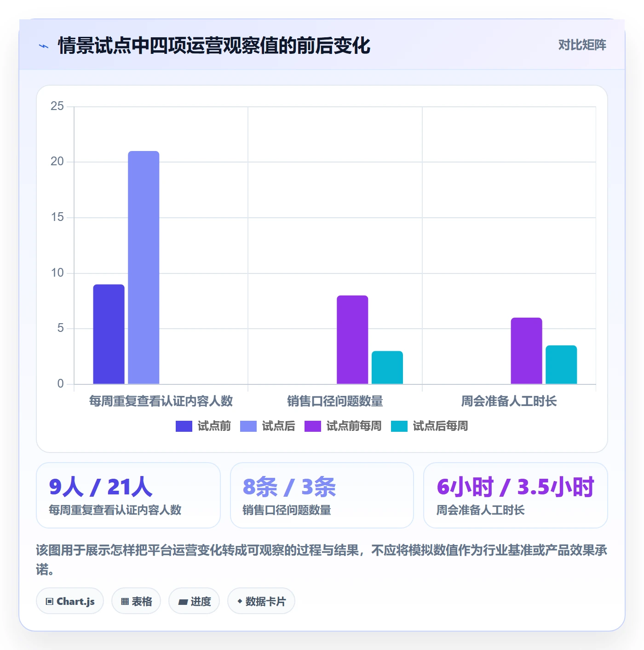Toggle the 试点前每周 legend color swatch
Viewport: 644px width, 650px height.
coord(312,426)
